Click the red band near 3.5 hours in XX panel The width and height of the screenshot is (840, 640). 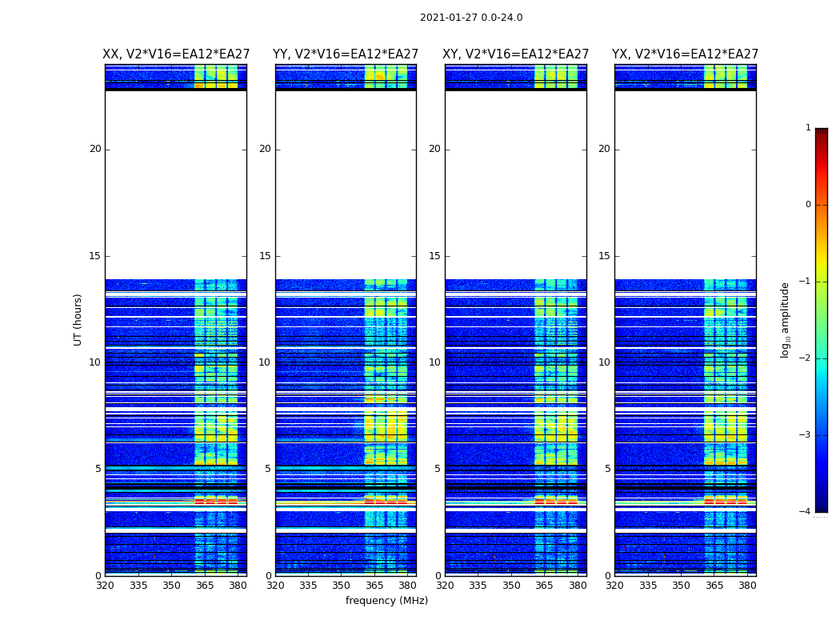coord(216,502)
